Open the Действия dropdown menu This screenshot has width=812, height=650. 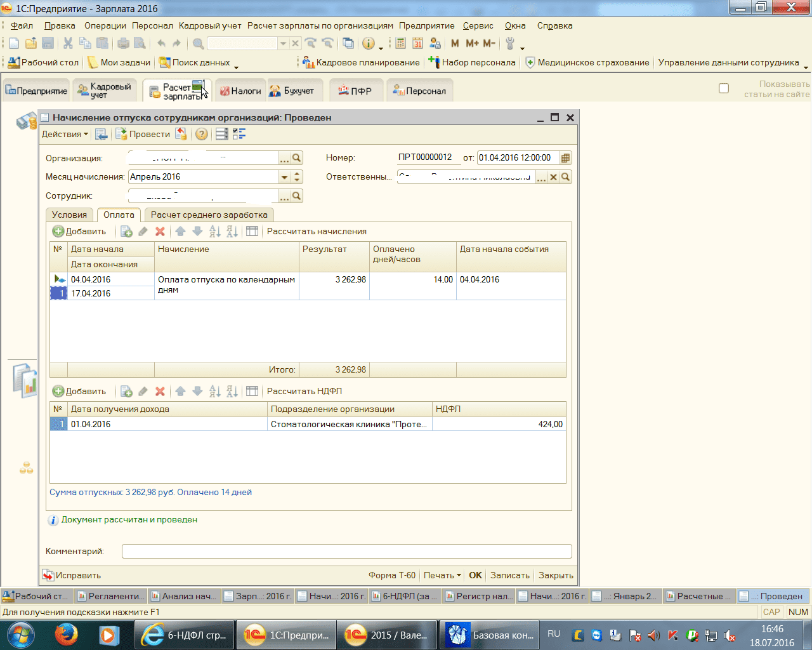[x=65, y=134]
